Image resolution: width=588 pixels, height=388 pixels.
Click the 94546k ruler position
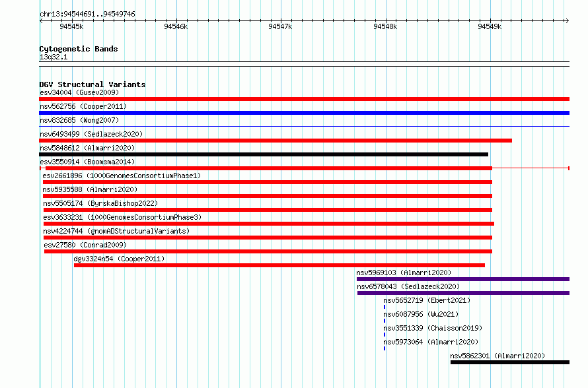[176, 26]
